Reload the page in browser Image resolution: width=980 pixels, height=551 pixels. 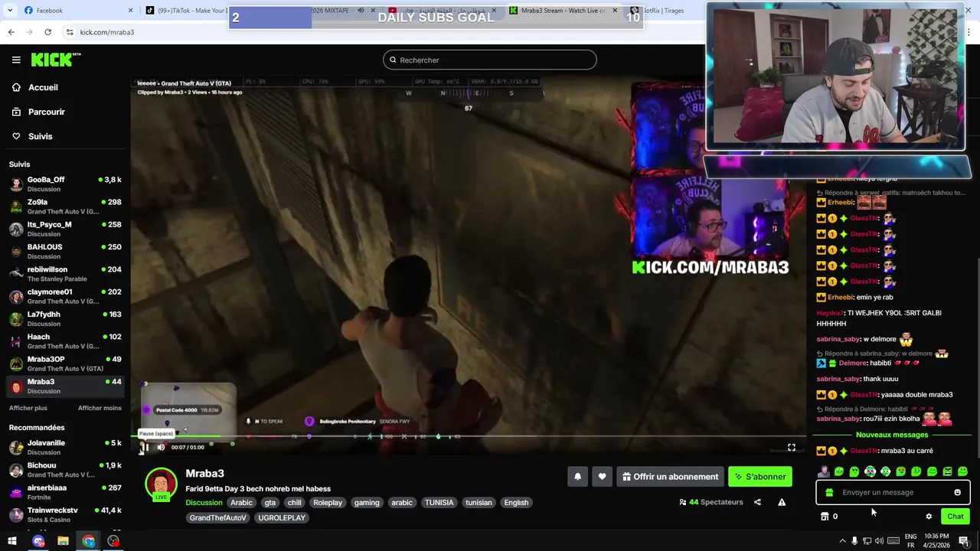47,32
